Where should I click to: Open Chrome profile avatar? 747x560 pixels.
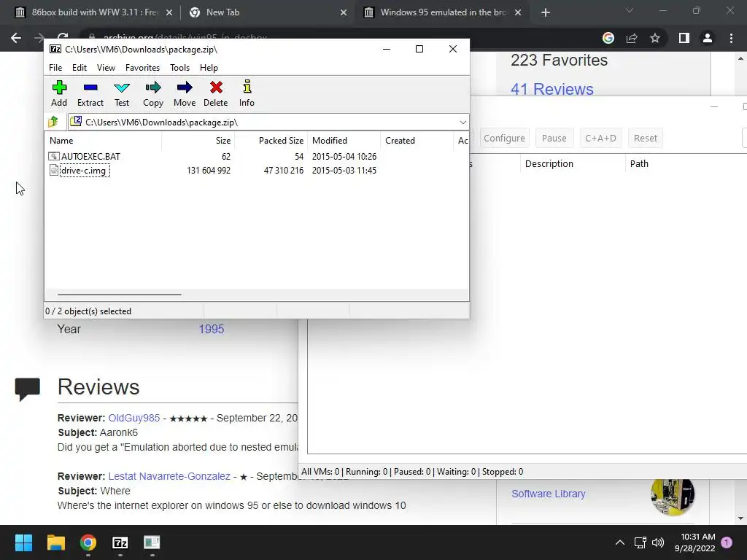coord(708,38)
